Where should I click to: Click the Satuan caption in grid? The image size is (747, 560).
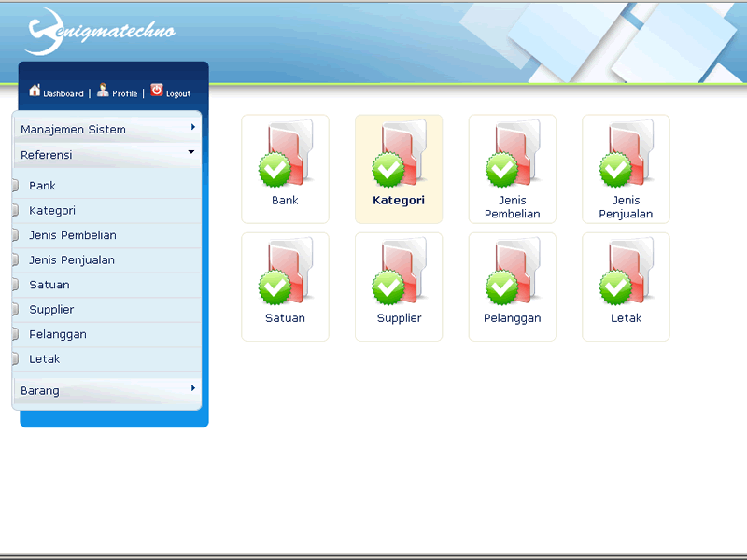(x=285, y=318)
